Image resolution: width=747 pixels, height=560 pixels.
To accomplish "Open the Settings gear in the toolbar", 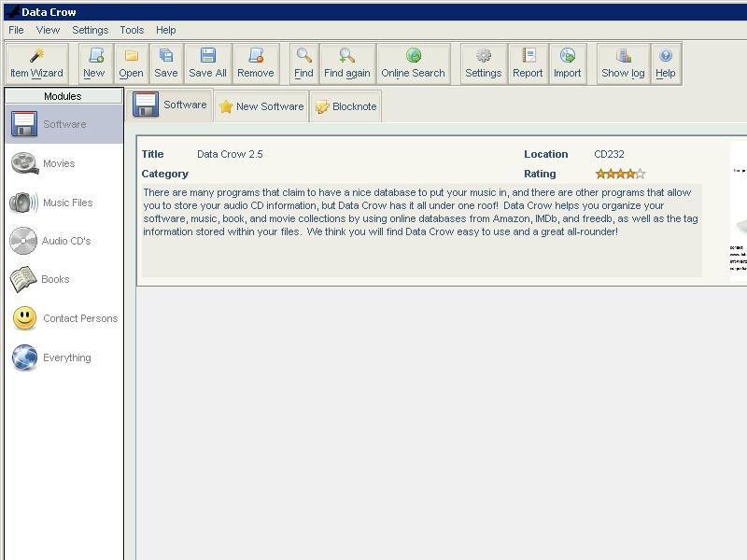I will [x=484, y=63].
